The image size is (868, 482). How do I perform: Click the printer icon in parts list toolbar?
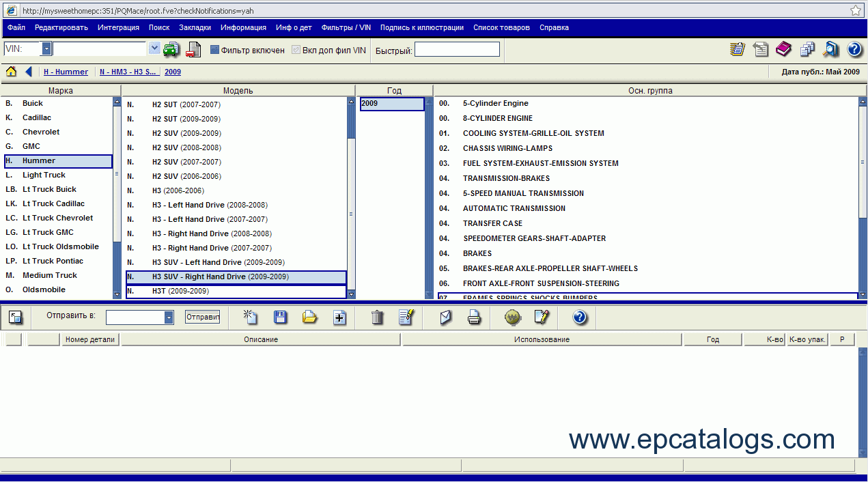coord(474,317)
